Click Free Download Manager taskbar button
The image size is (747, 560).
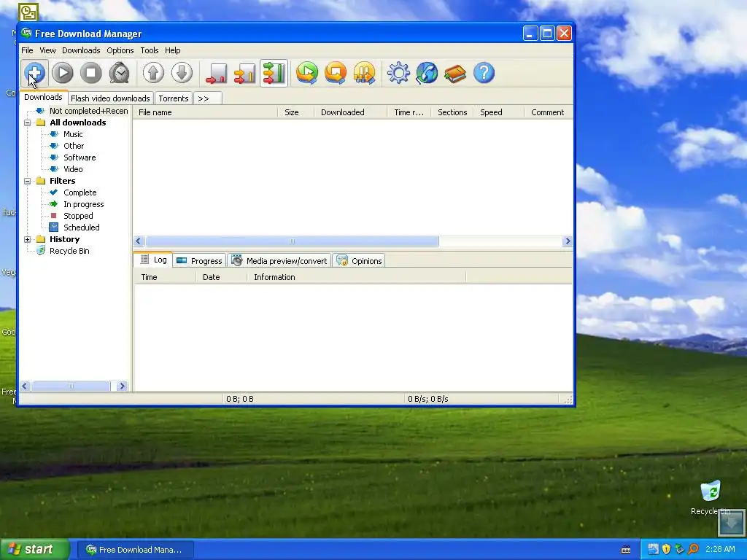click(135, 550)
